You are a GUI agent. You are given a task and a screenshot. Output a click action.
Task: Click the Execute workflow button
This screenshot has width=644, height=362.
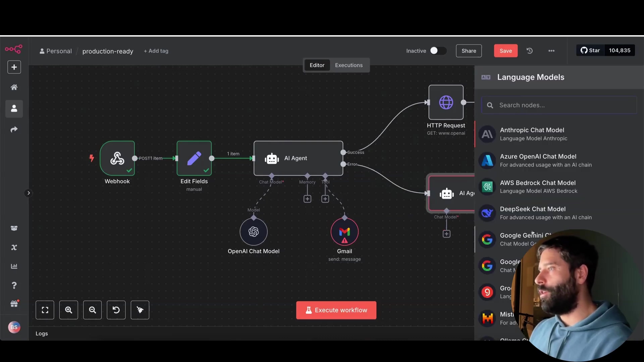tap(336, 310)
